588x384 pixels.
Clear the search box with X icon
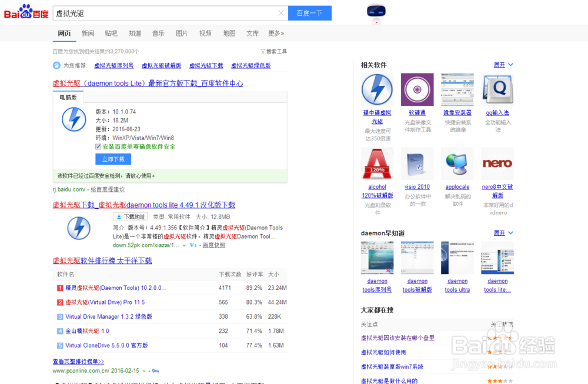(281, 13)
